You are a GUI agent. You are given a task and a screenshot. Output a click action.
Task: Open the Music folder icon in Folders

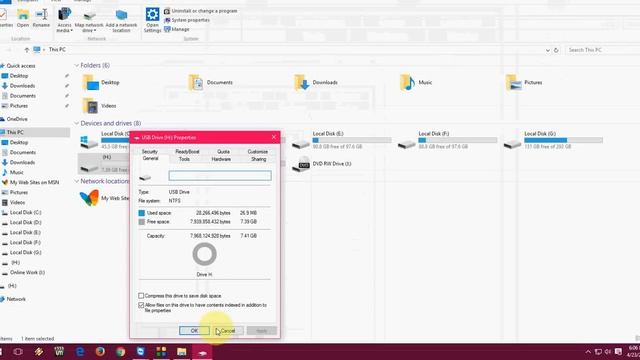[407, 82]
